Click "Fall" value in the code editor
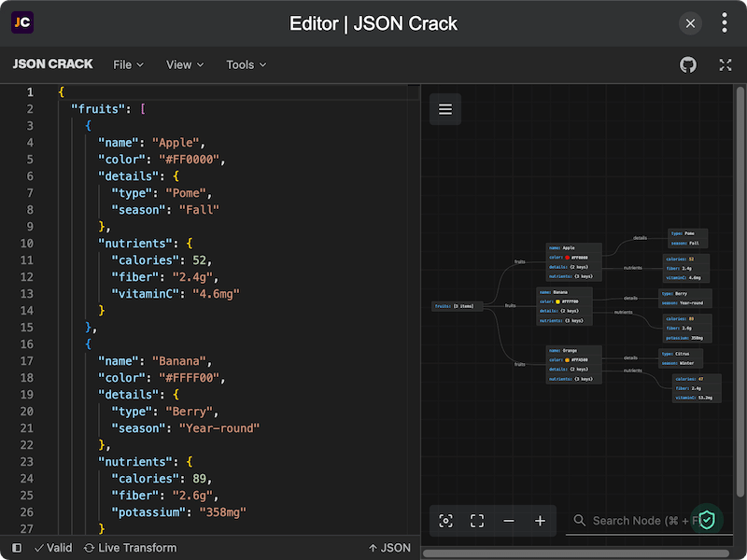 199,210
